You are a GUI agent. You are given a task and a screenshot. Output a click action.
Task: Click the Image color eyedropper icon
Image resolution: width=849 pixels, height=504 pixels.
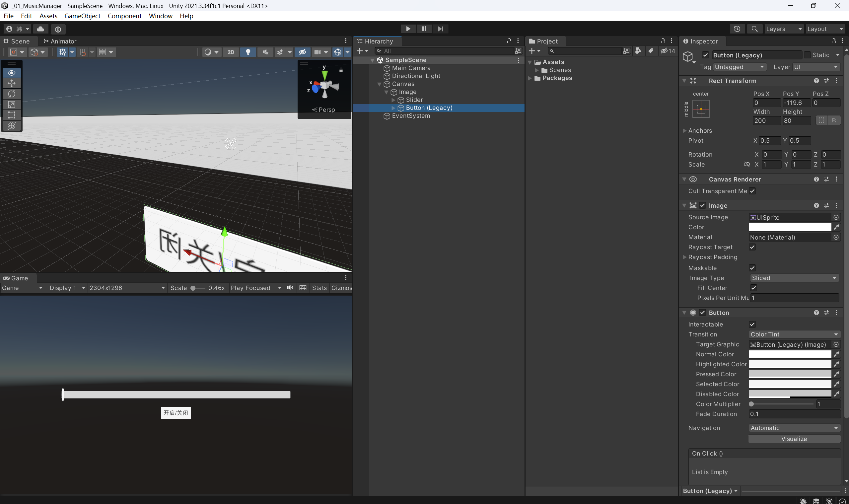click(x=837, y=227)
